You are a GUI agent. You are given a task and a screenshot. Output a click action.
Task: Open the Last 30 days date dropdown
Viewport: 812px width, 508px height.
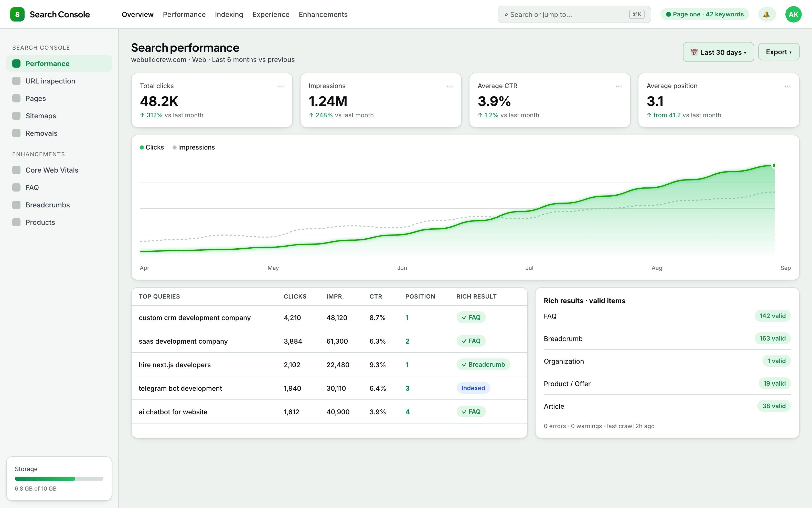coord(718,52)
